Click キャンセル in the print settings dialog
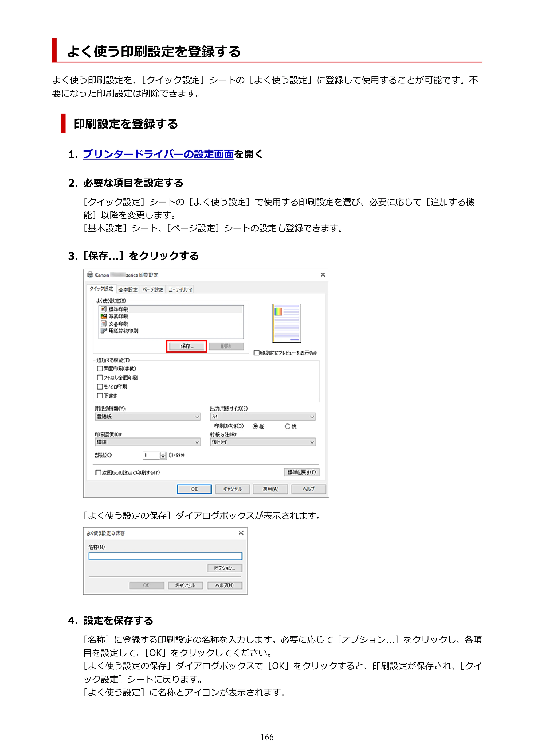 232,489
